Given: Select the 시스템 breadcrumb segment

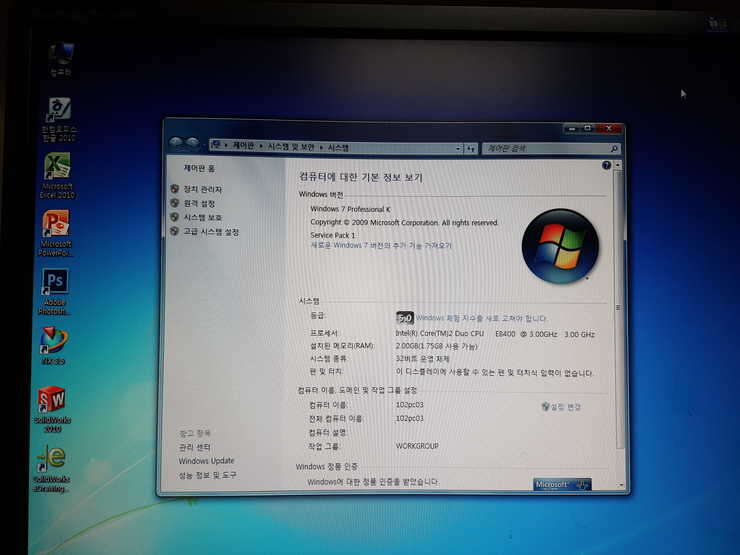Looking at the screenshot, I should 338,148.
